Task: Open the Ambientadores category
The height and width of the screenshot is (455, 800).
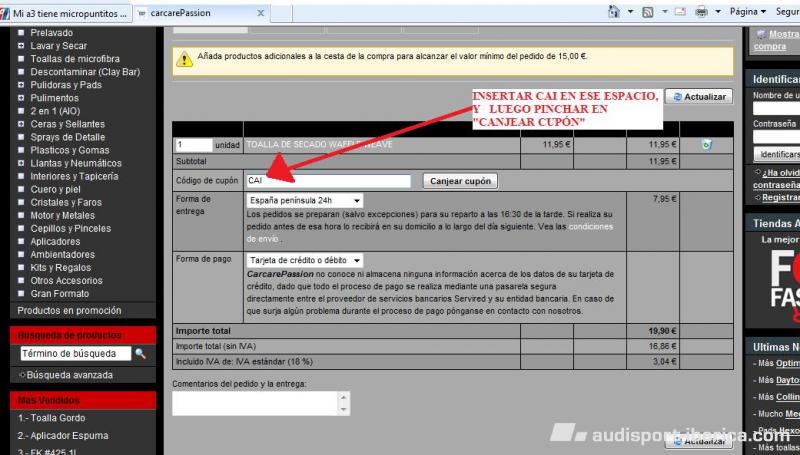Action: [63, 255]
